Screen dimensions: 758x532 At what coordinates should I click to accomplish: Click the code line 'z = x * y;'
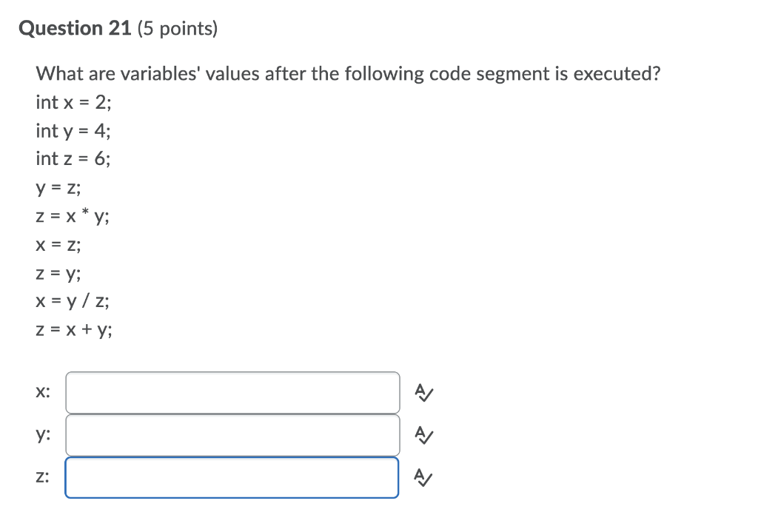click(x=73, y=216)
